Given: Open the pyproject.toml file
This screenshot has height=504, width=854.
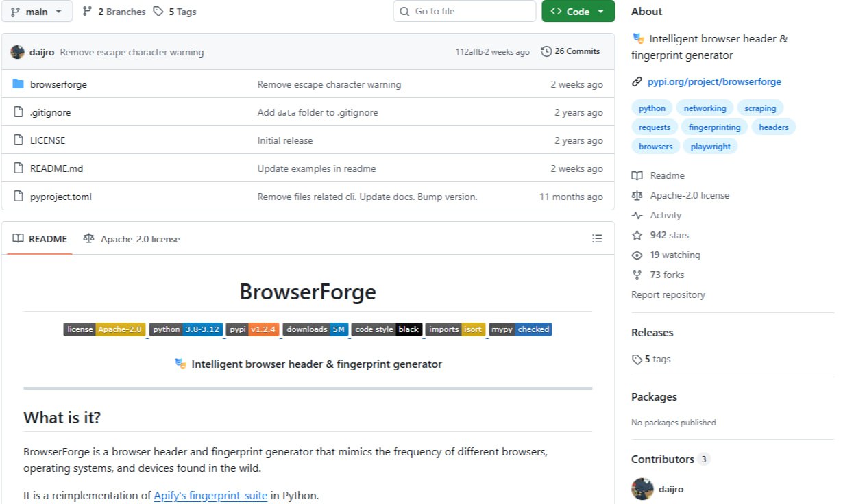Looking at the screenshot, I should click(x=61, y=197).
